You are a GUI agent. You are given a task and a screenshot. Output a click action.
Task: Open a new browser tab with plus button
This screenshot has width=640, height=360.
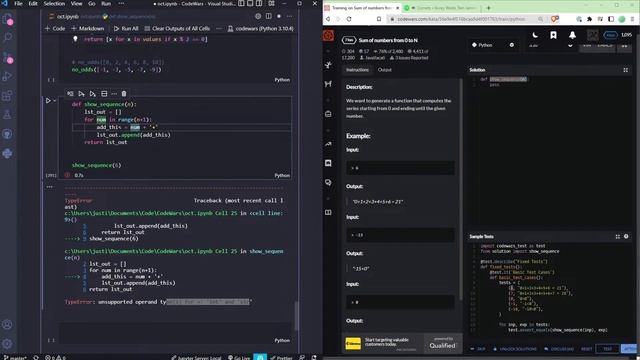pos(488,8)
